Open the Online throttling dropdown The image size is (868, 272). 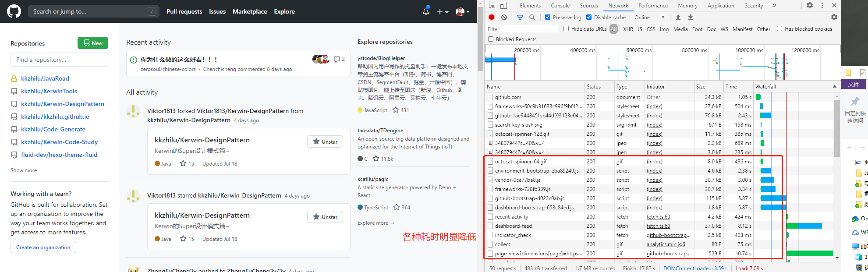point(649,17)
